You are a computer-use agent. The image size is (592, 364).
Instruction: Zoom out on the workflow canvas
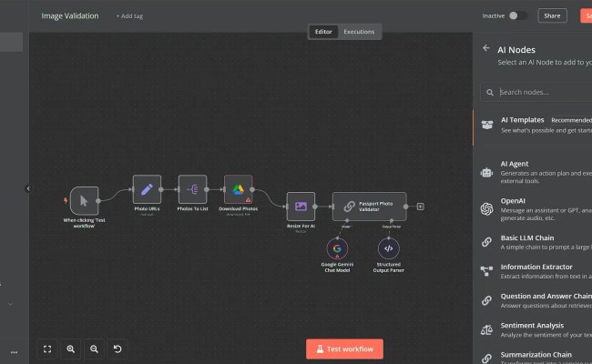[94, 349]
